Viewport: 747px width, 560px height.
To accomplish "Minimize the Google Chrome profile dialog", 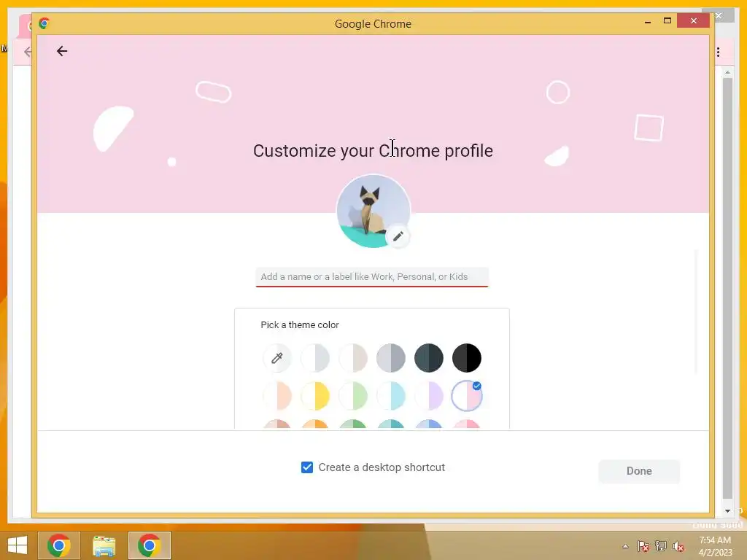I will pyautogui.click(x=648, y=21).
